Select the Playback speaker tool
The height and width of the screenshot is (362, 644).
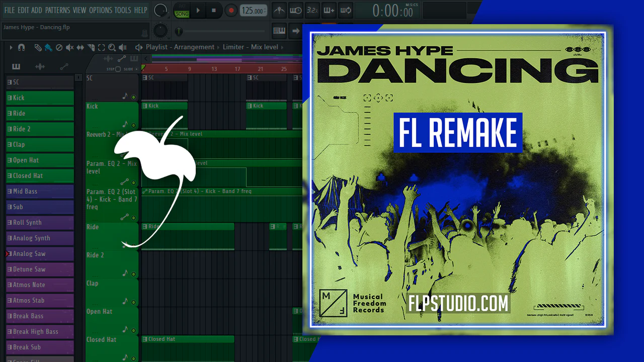pos(122,47)
